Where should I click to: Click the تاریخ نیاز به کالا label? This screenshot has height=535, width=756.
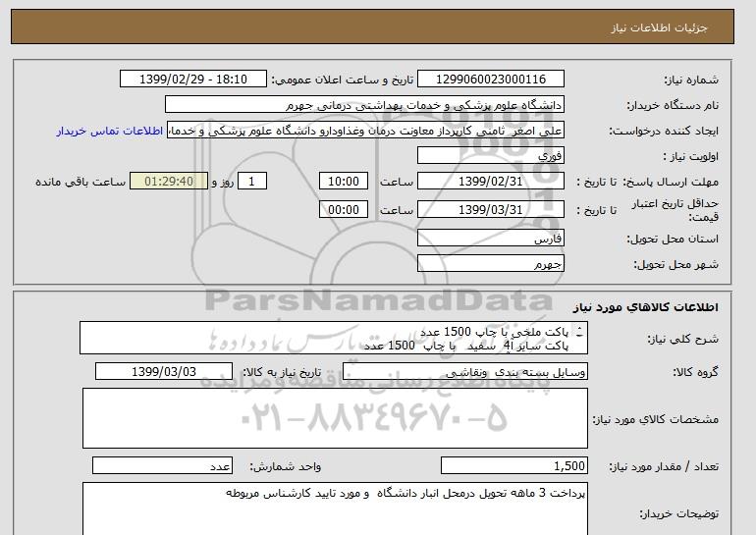point(282,372)
